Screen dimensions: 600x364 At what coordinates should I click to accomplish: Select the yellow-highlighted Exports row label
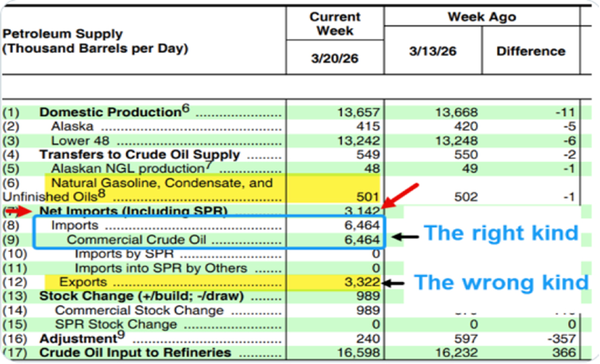pos(83,282)
